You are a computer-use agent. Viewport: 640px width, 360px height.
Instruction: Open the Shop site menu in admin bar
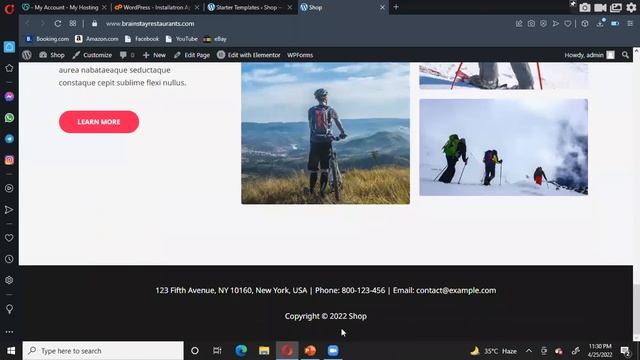pos(52,55)
